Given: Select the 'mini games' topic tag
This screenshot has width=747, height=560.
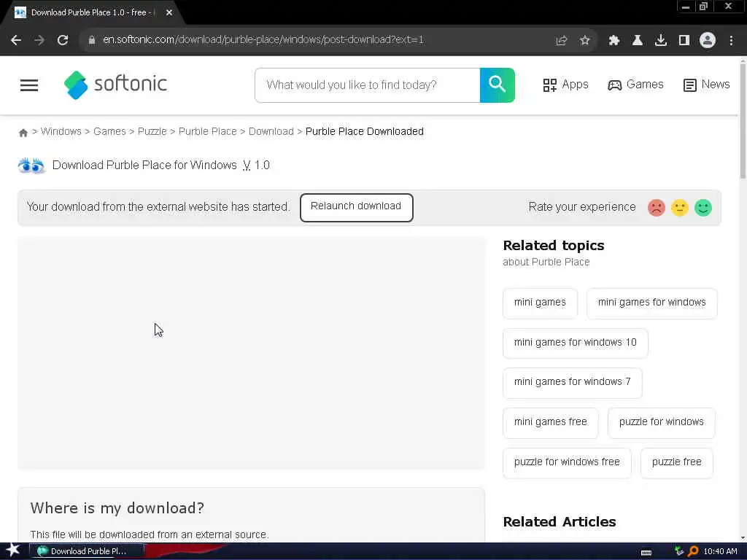Looking at the screenshot, I should [x=540, y=303].
